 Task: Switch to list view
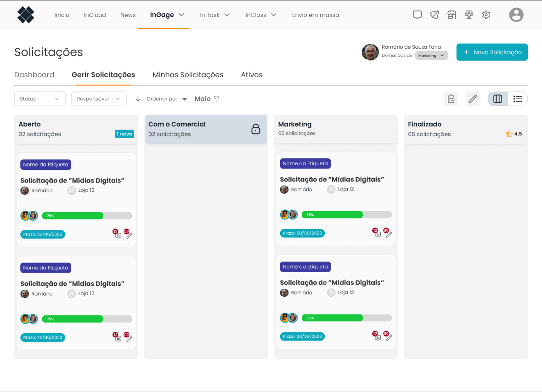pos(518,99)
